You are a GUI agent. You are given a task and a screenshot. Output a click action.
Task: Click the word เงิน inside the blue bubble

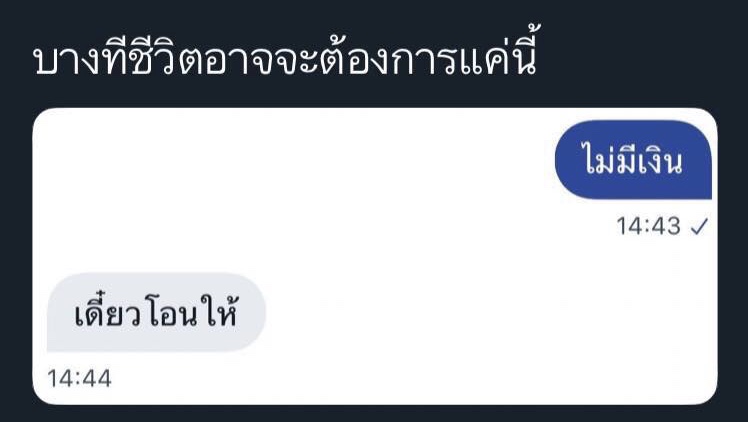click(658, 160)
